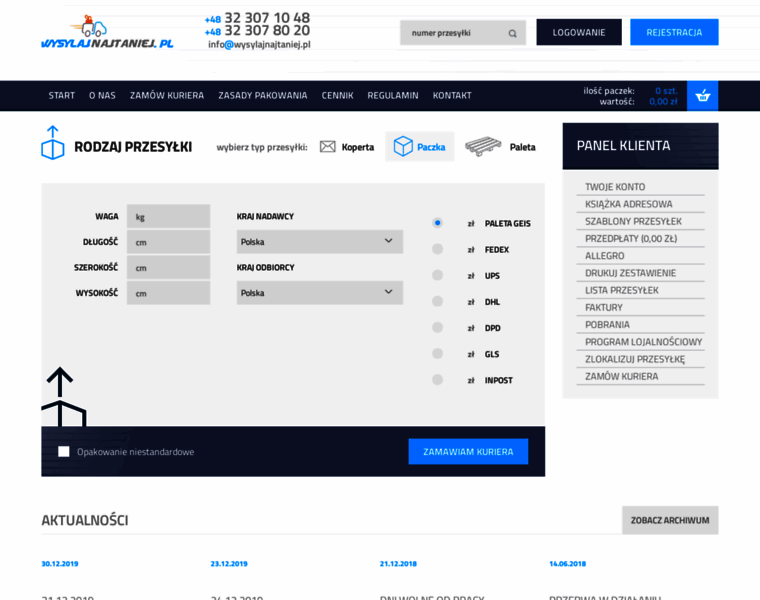Open the Kraj Odbiorcy dropdown
Screen dimensions: 760x600
319,293
